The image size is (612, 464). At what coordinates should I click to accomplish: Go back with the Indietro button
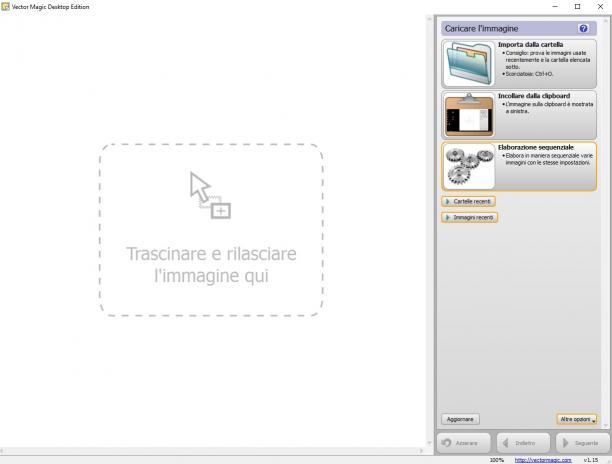tap(523, 443)
